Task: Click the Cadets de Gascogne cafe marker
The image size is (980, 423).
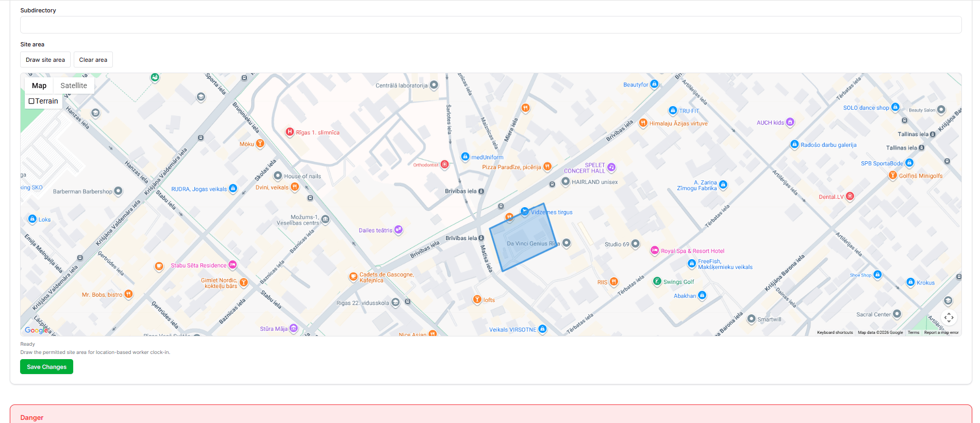Action: pyautogui.click(x=353, y=277)
